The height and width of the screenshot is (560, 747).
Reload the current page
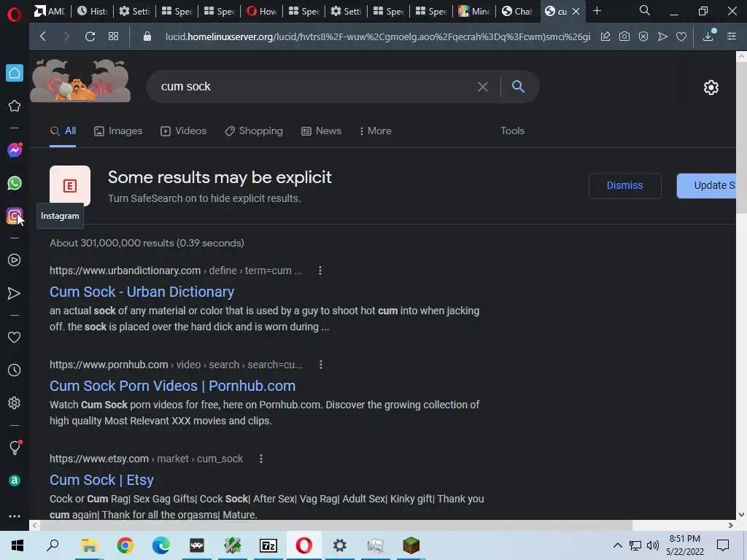point(90,36)
